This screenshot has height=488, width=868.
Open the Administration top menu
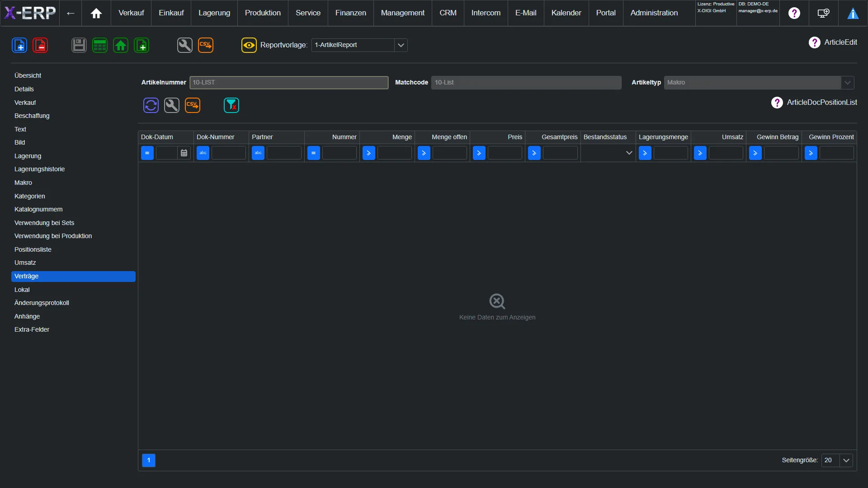(654, 13)
